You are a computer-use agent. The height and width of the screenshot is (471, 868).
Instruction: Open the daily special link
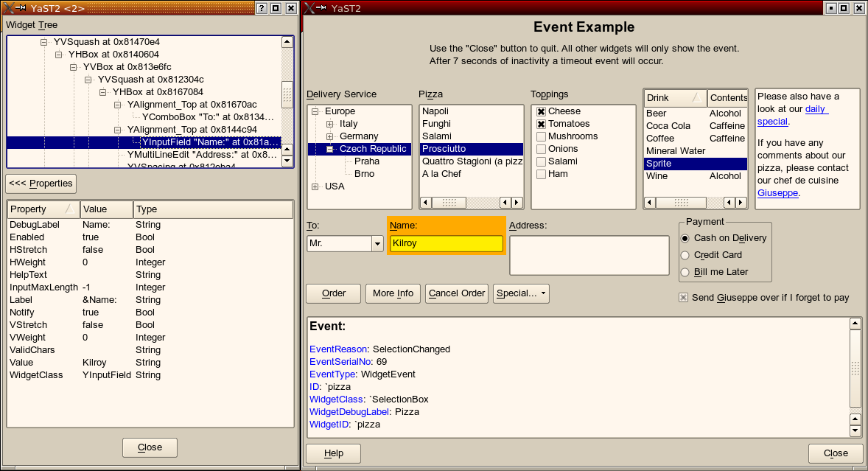tap(816, 108)
